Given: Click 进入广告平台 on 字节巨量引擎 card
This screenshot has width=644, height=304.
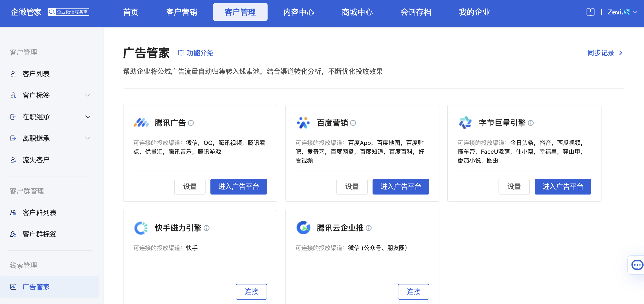Looking at the screenshot, I should point(563,187).
